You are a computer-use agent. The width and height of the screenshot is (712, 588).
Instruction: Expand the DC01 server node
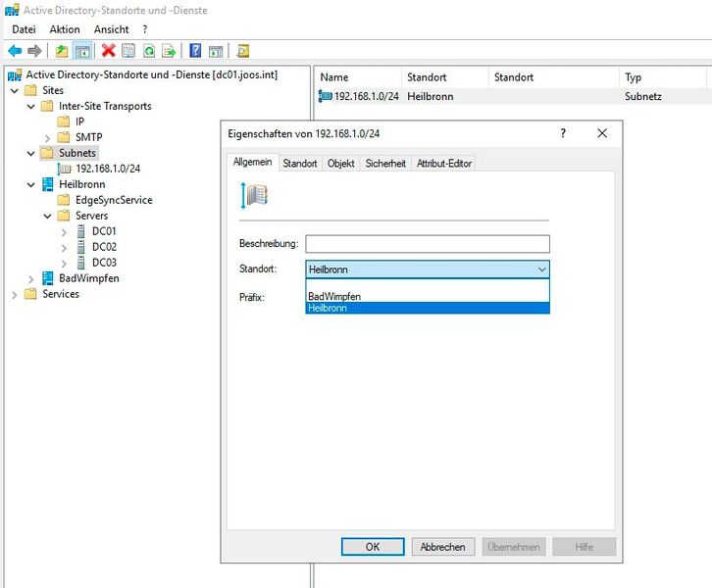click(64, 232)
